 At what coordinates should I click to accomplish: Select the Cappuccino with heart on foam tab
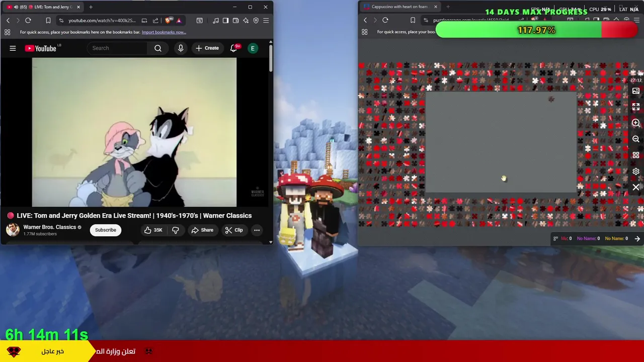[400, 7]
